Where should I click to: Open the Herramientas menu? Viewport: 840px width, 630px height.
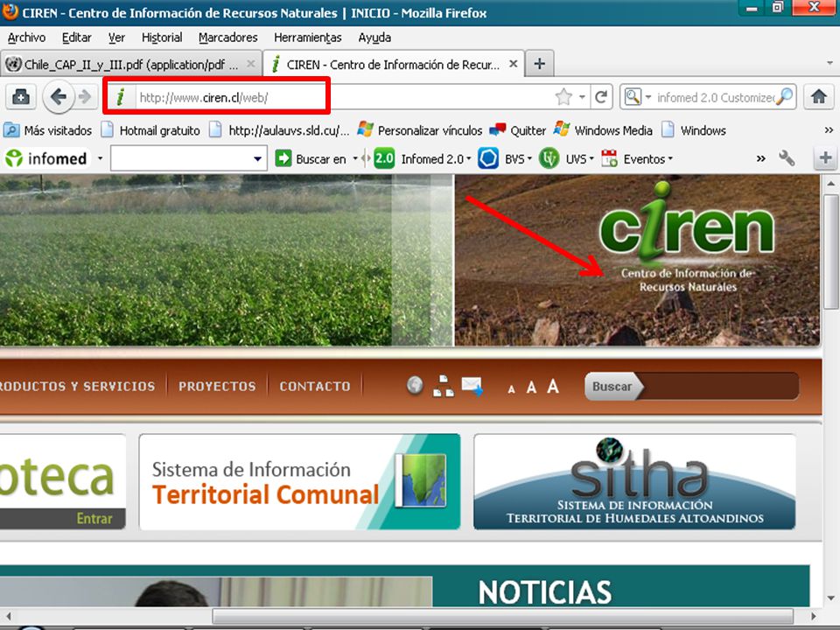[307, 38]
